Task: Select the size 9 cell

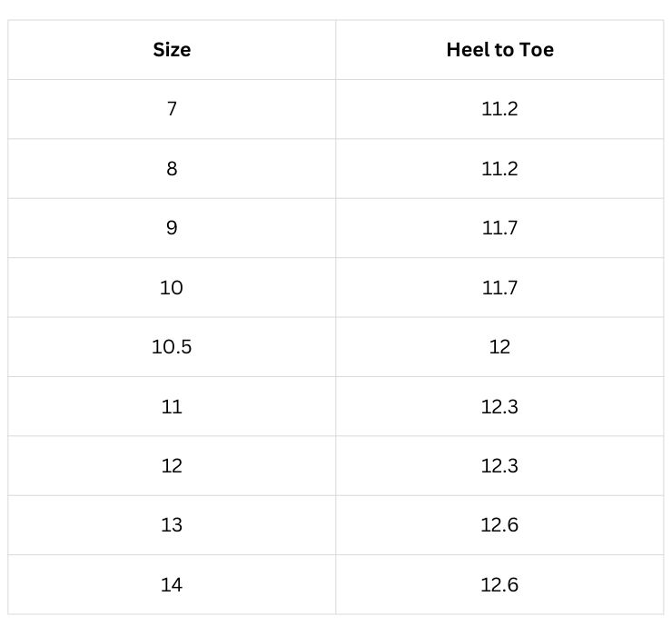Action: tap(172, 228)
